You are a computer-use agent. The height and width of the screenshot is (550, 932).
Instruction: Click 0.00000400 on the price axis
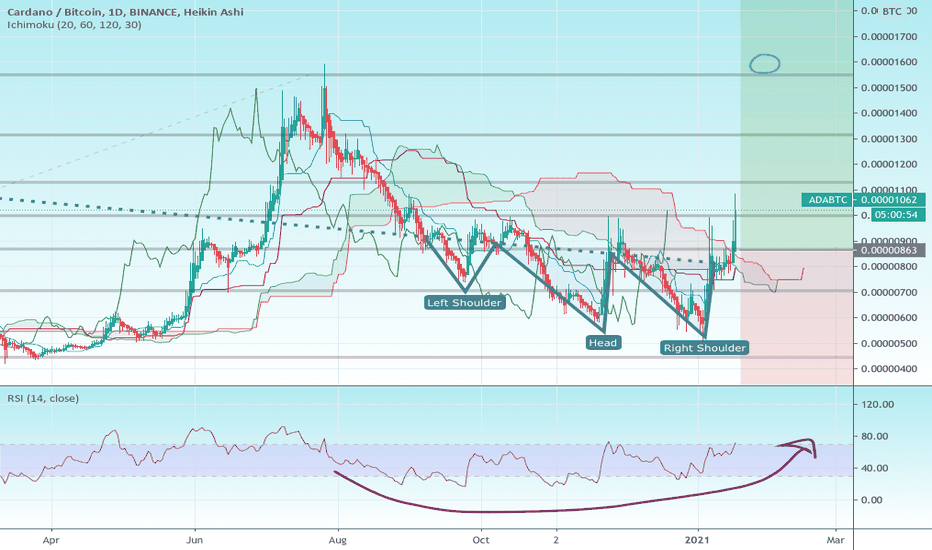(889, 369)
